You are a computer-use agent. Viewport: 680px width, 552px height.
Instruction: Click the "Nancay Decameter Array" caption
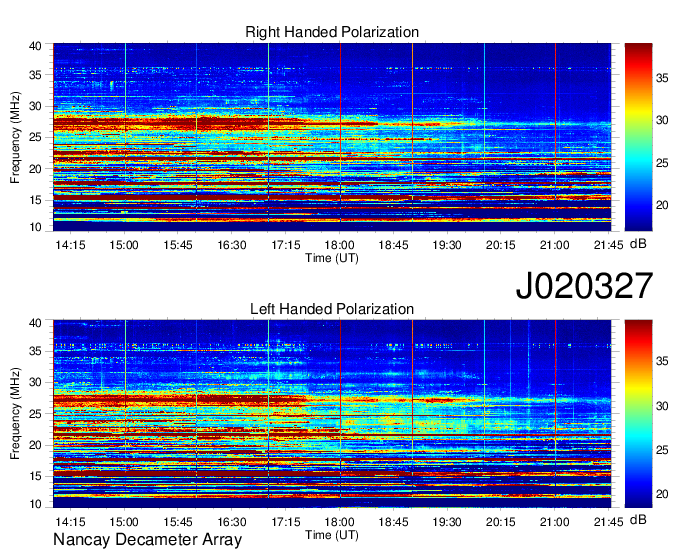point(147,539)
